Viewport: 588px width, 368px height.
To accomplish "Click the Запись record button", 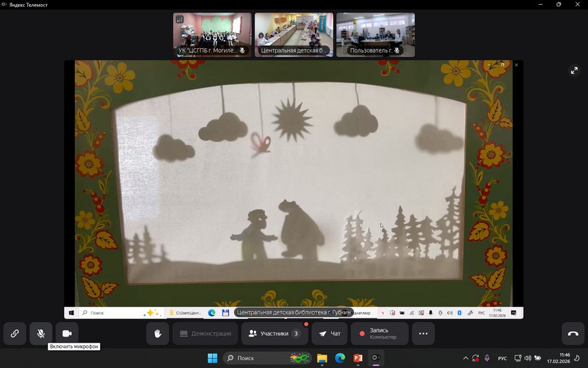I will click(379, 333).
